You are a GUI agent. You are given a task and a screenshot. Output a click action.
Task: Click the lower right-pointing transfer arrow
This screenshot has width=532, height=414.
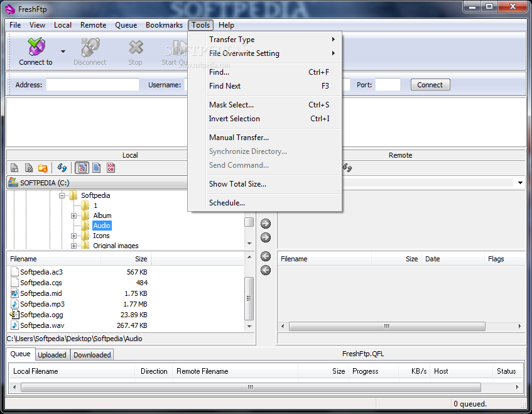[266, 237]
